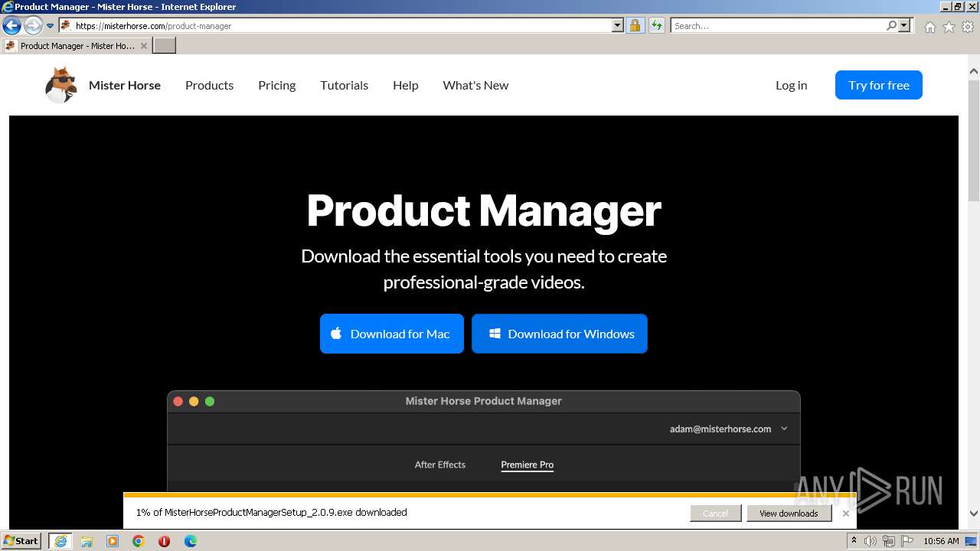Click the browser Search box
The height and width of the screenshot is (551, 980).
(778, 26)
